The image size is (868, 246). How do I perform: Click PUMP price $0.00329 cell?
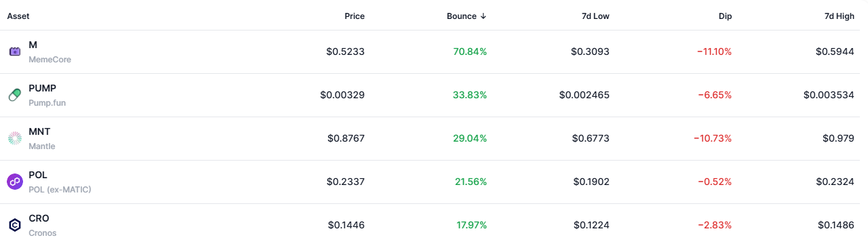point(342,95)
